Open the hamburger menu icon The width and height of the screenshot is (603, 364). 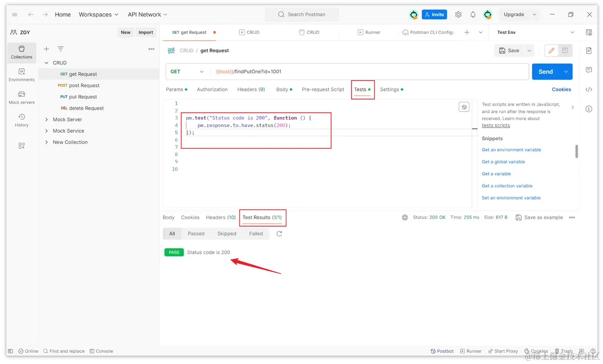pyautogui.click(x=15, y=15)
